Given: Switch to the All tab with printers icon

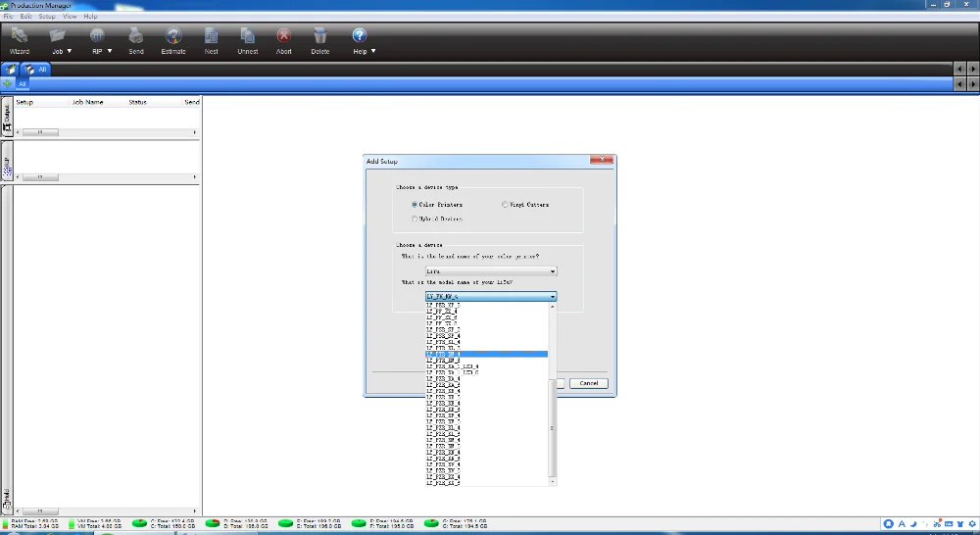Looking at the screenshot, I should point(35,70).
